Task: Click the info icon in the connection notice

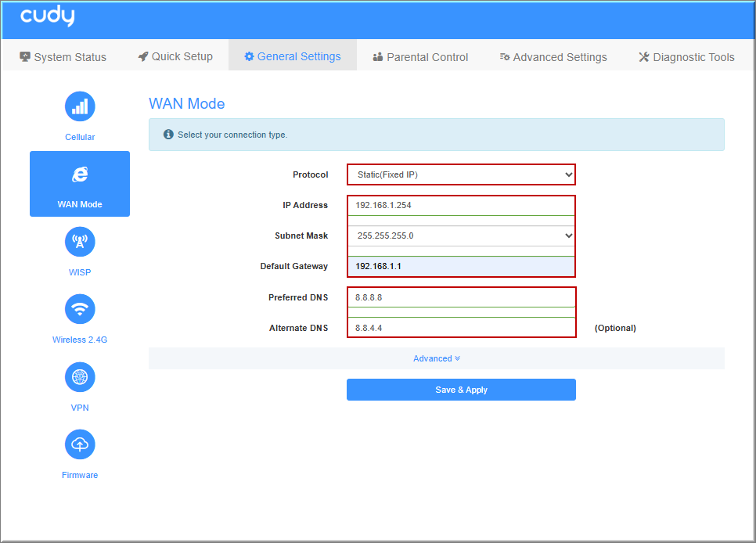Action: click(x=168, y=135)
